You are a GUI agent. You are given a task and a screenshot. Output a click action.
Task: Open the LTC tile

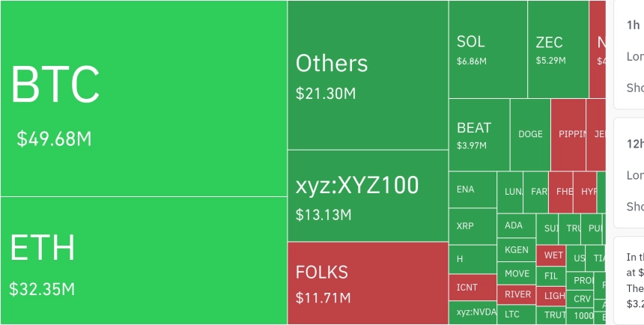[x=516, y=314]
